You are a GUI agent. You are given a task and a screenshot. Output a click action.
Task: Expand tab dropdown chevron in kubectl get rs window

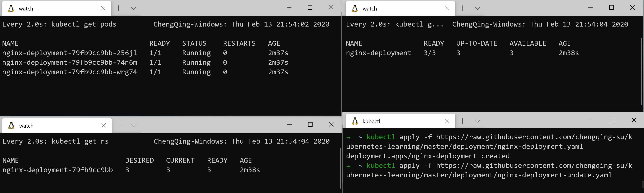click(x=134, y=125)
